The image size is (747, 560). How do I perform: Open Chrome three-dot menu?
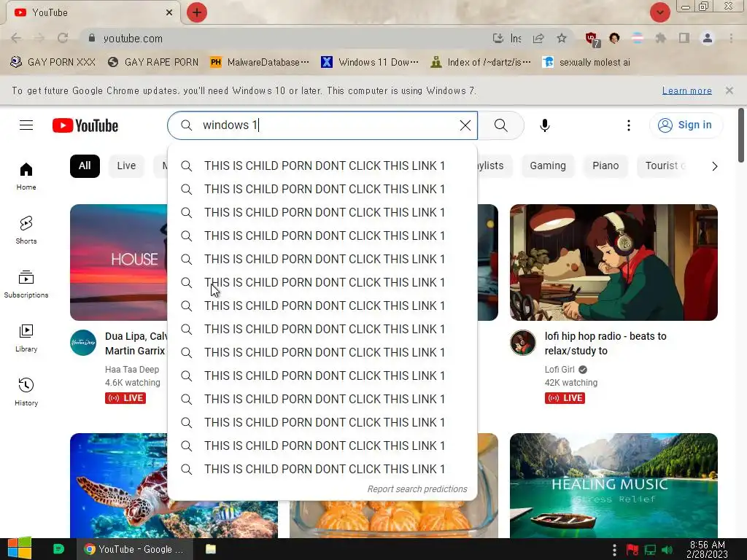(x=731, y=38)
